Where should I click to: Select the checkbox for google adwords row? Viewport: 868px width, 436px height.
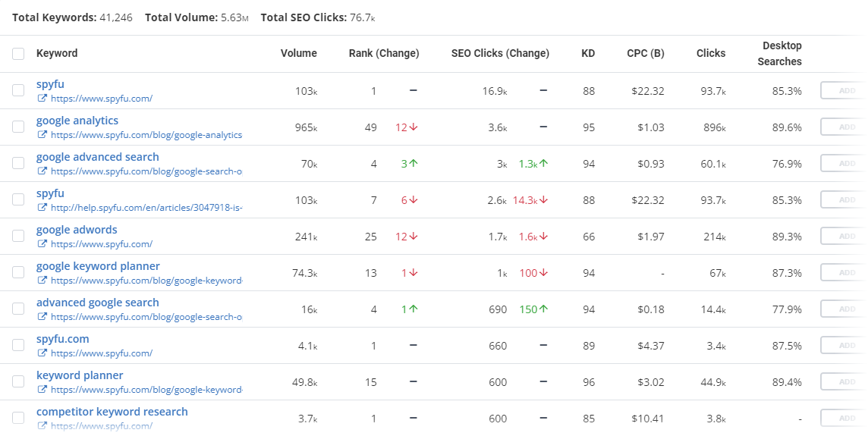pos(18,236)
